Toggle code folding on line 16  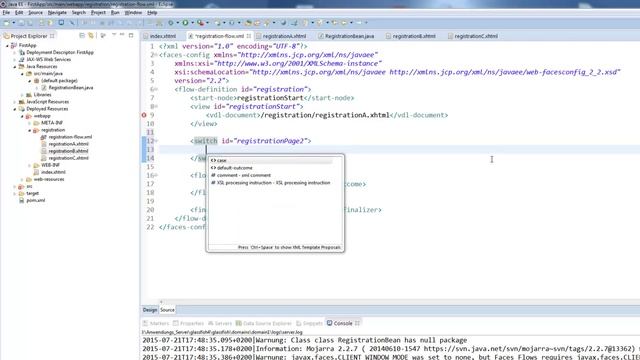pos(156,176)
